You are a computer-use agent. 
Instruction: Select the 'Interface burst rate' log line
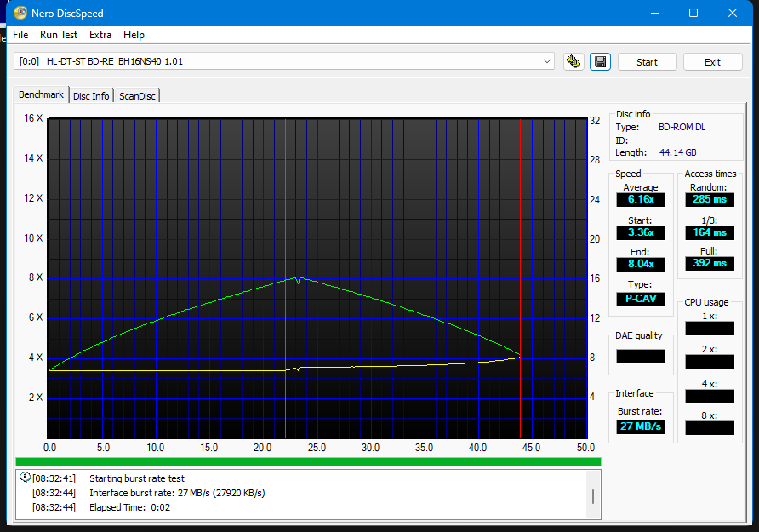177,493
